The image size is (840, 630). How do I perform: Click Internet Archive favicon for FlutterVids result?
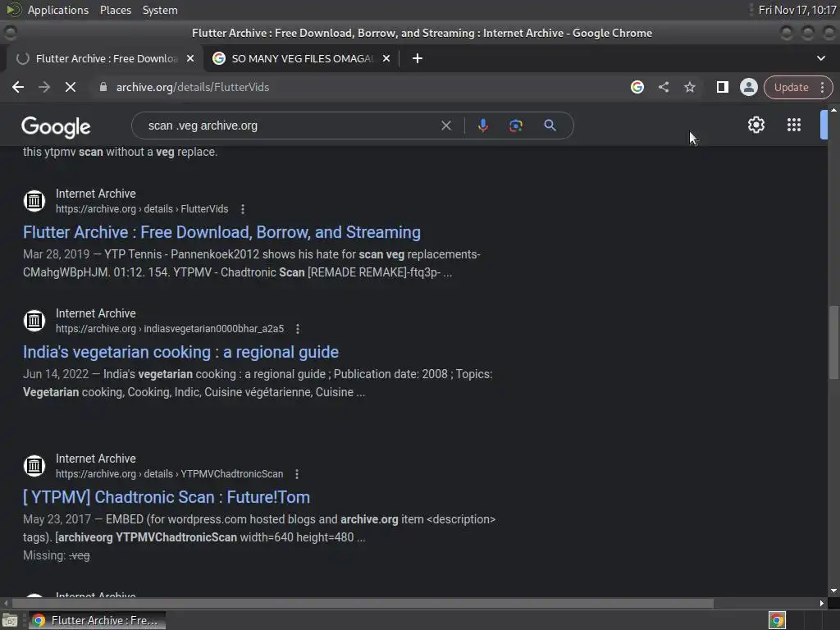34,201
